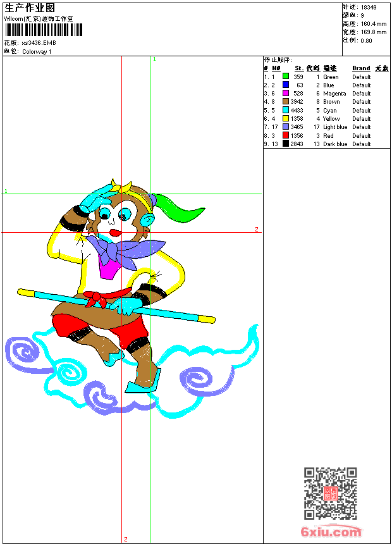This screenshot has height=544, width=392.
Task: Select the magenta color swatch in row 3
Action: tap(286, 93)
